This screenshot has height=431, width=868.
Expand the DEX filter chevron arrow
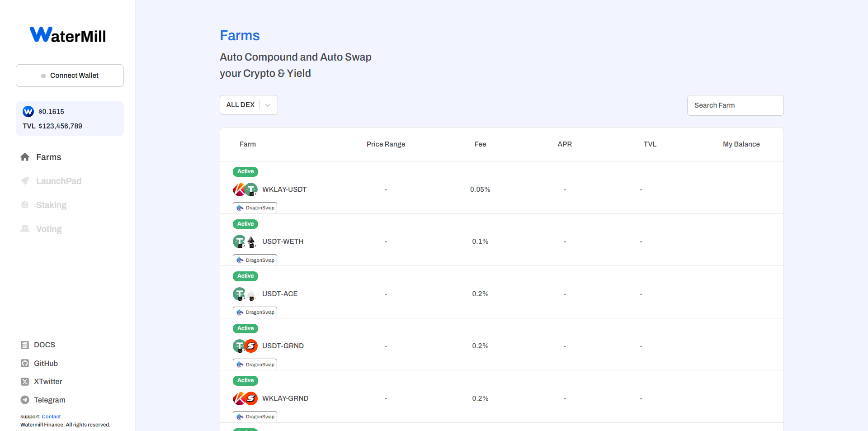point(268,105)
